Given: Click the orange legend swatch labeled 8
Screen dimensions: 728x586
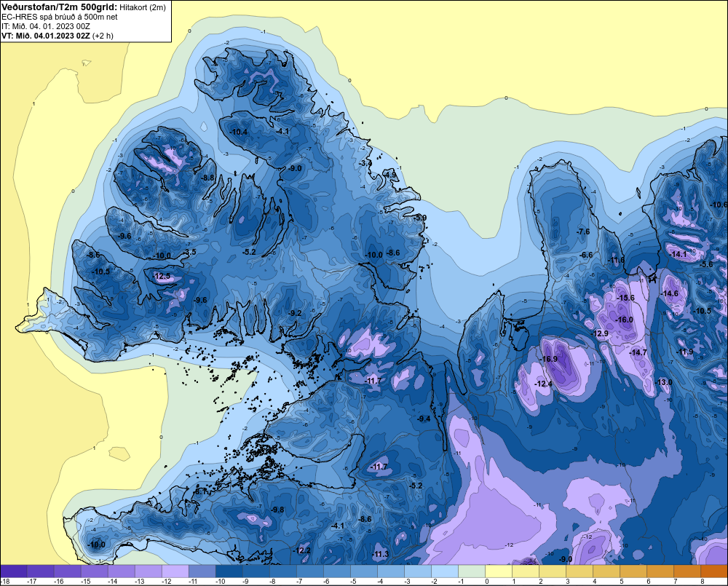Looking at the screenshot, I should (x=713, y=571).
